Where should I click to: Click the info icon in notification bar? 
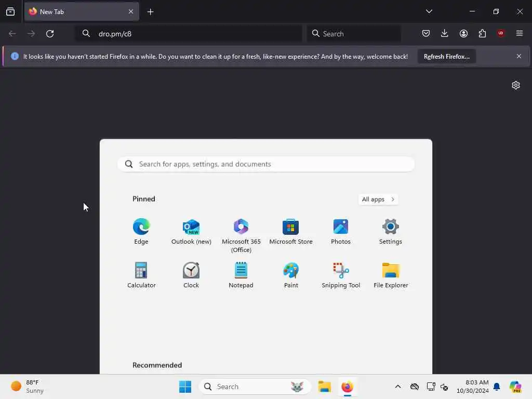tap(15, 56)
